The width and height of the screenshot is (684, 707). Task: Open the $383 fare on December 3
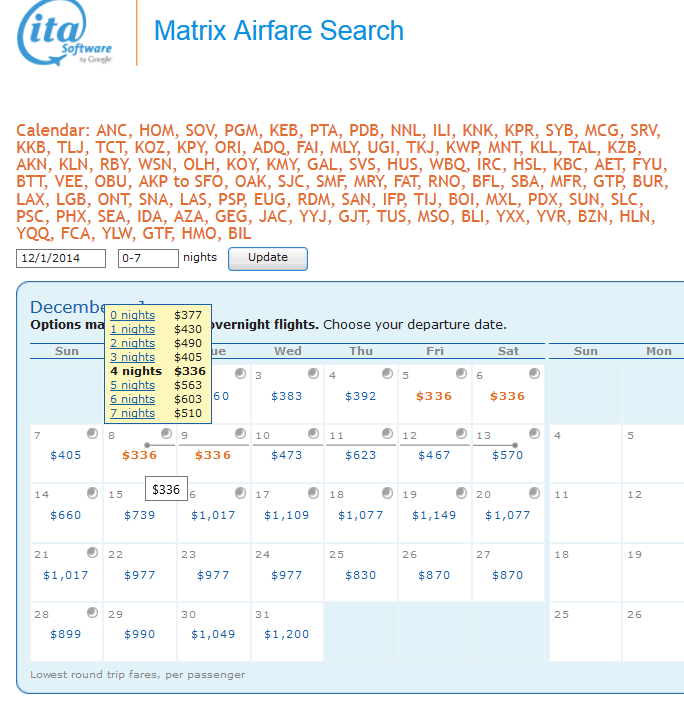(x=286, y=396)
